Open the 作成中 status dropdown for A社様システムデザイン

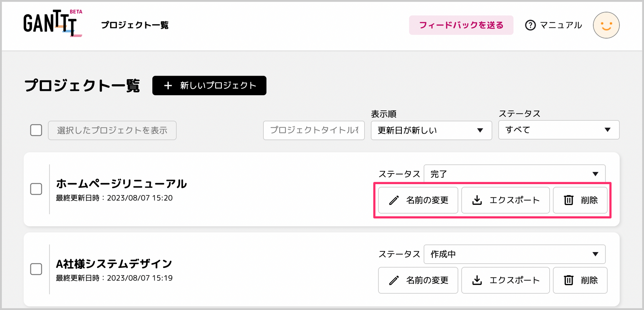pos(515,254)
